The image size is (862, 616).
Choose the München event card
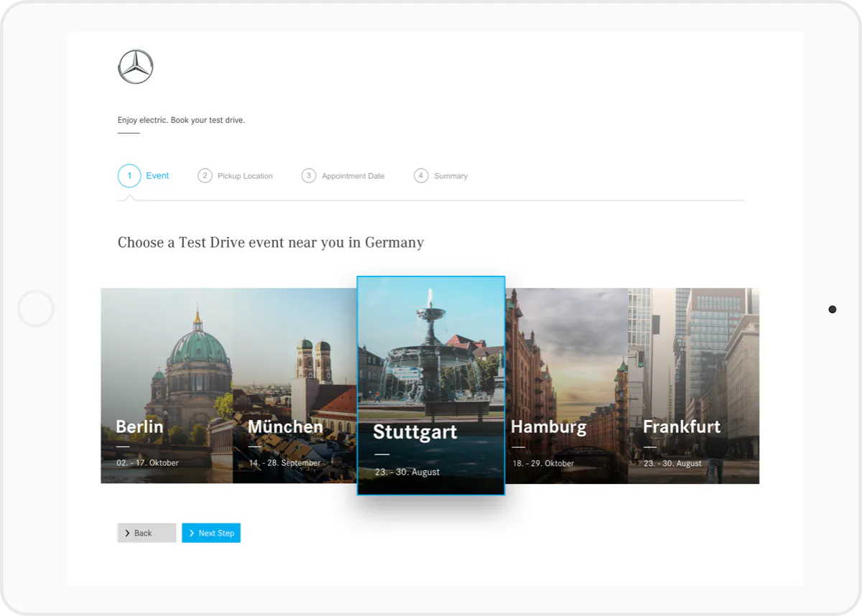click(295, 386)
